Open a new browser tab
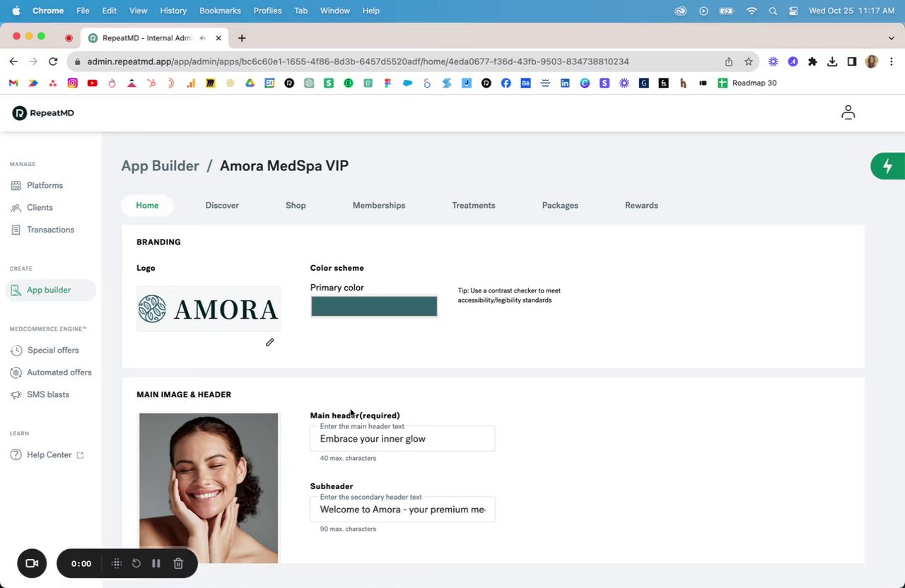The height and width of the screenshot is (588, 905). coord(242,38)
